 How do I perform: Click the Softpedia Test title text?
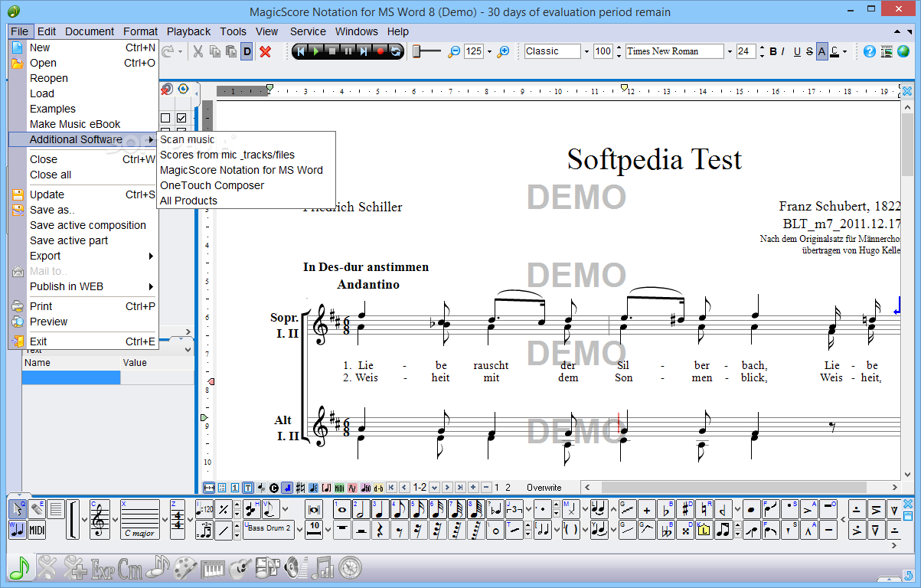pos(655,159)
